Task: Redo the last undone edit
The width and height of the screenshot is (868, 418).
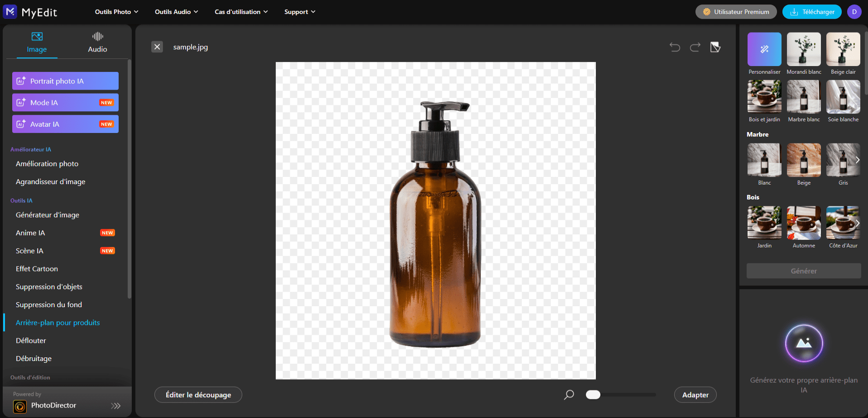Action: coord(695,47)
